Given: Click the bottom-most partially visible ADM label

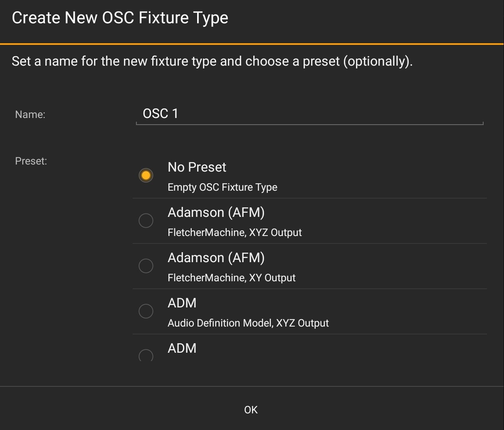Looking at the screenshot, I should 182,348.
